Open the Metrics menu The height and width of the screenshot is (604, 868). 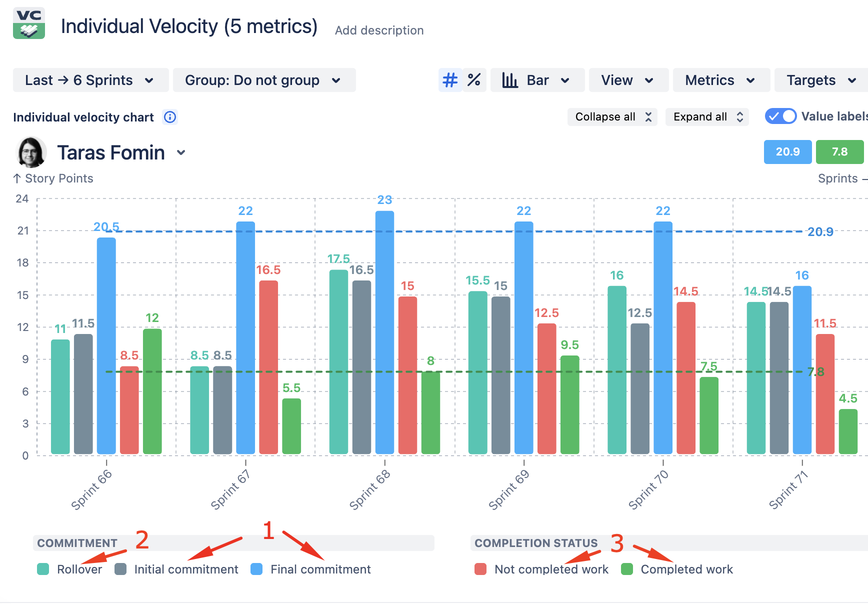click(721, 80)
